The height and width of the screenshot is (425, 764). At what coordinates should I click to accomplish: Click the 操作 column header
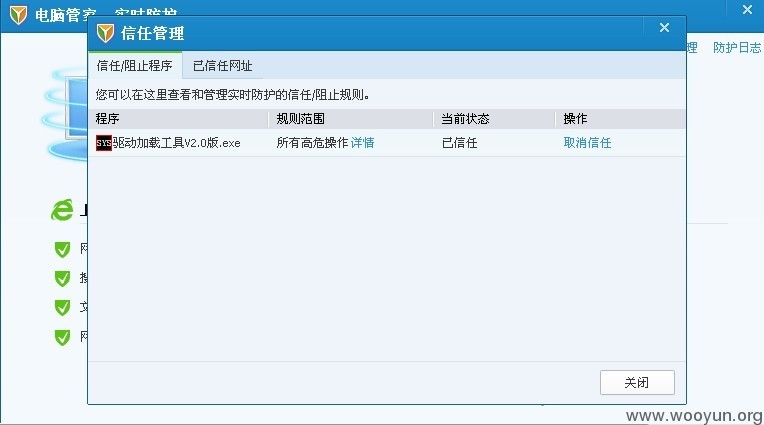pyautogui.click(x=575, y=119)
